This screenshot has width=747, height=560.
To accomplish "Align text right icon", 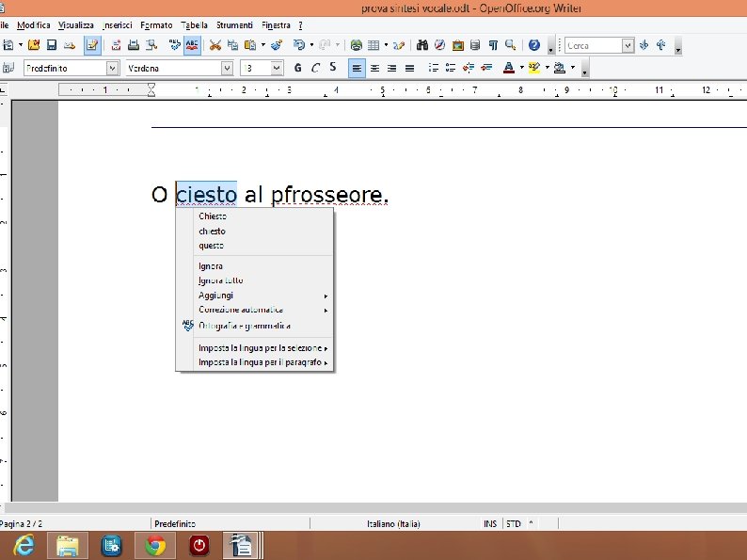I will [x=391, y=68].
